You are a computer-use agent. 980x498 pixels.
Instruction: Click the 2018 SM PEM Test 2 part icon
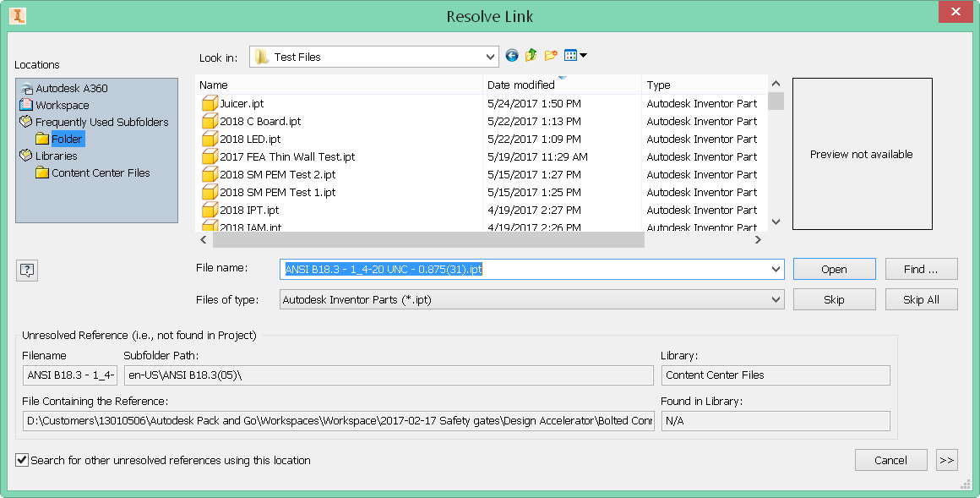click(210, 174)
